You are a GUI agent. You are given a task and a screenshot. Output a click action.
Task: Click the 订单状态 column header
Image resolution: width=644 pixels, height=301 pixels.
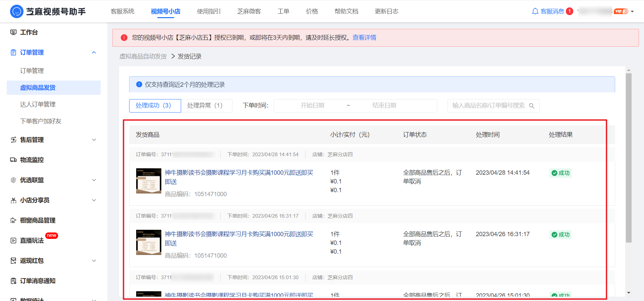(415, 135)
